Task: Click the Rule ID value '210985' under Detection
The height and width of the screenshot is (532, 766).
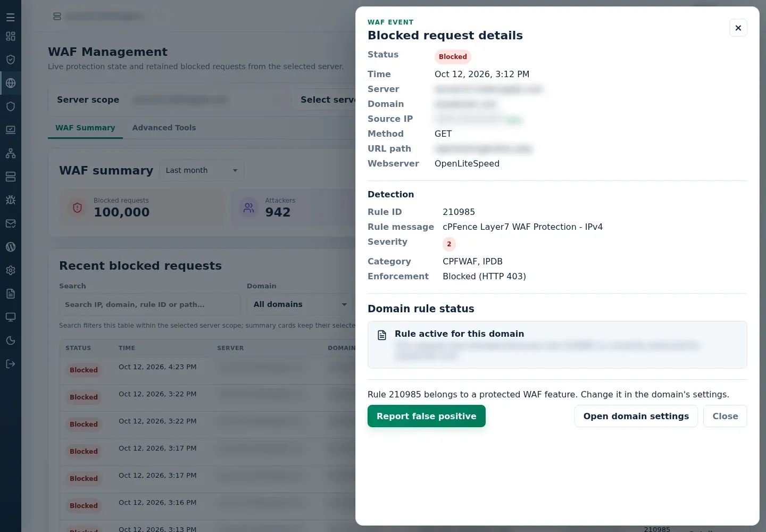Action: [x=459, y=212]
